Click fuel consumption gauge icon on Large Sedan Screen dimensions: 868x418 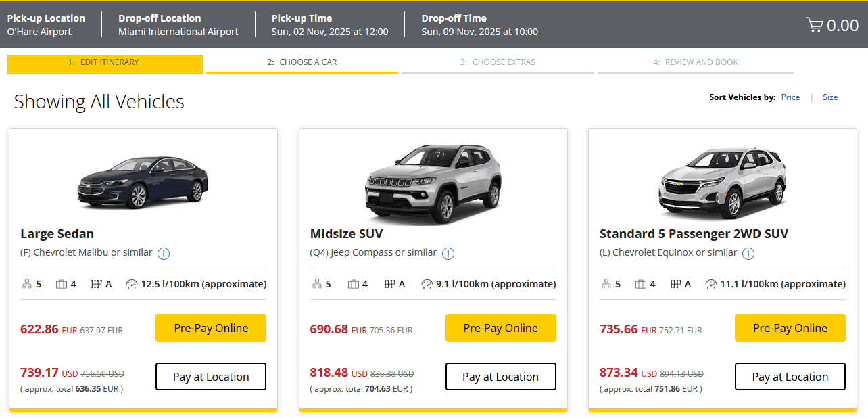click(x=132, y=284)
